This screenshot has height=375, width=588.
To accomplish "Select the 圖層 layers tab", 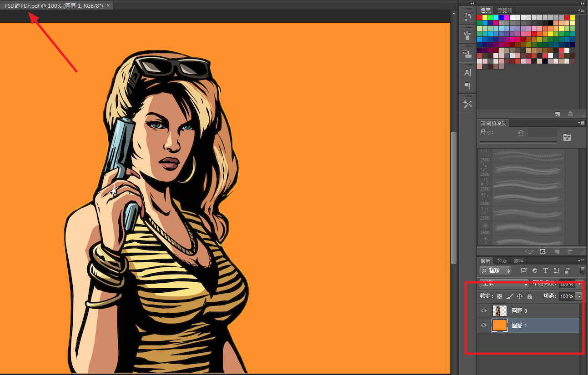I will pyautogui.click(x=486, y=261).
